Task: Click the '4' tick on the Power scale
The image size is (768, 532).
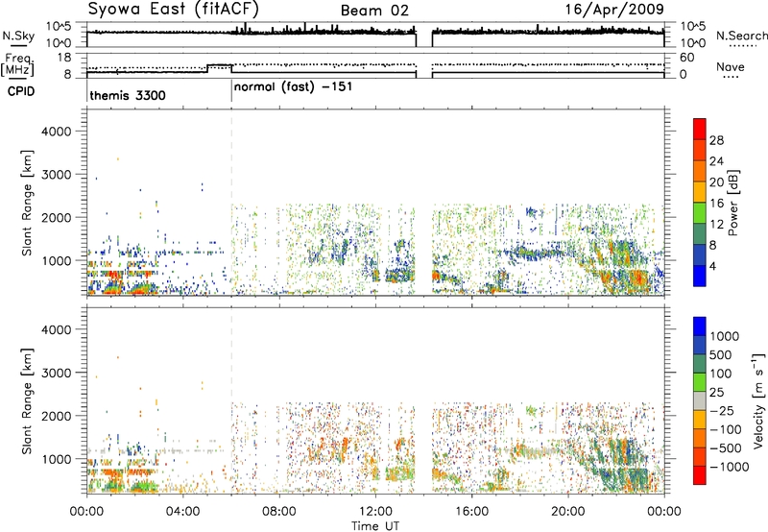Action: coord(713,267)
